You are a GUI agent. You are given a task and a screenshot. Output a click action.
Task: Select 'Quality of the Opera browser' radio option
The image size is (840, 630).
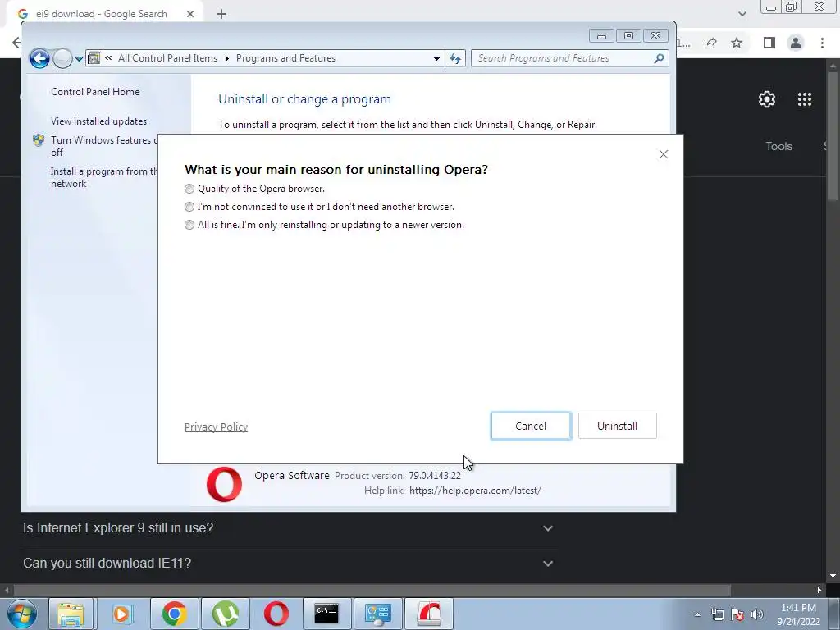pos(189,189)
